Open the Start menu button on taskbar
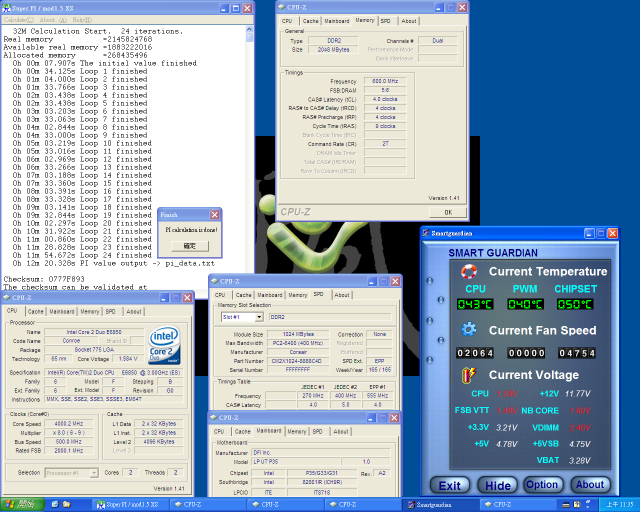The width and height of the screenshot is (640, 512). tap(22, 505)
